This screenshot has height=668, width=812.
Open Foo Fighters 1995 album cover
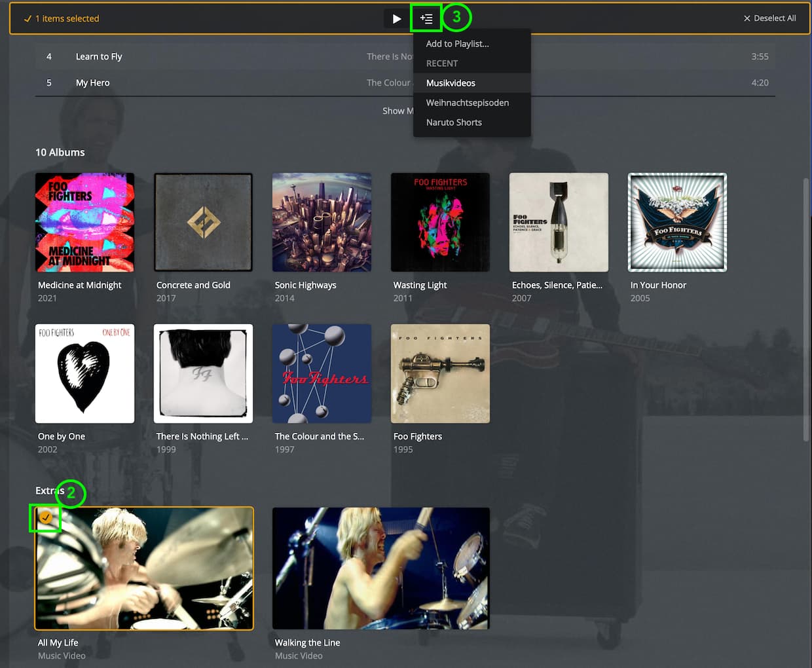click(x=440, y=373)
